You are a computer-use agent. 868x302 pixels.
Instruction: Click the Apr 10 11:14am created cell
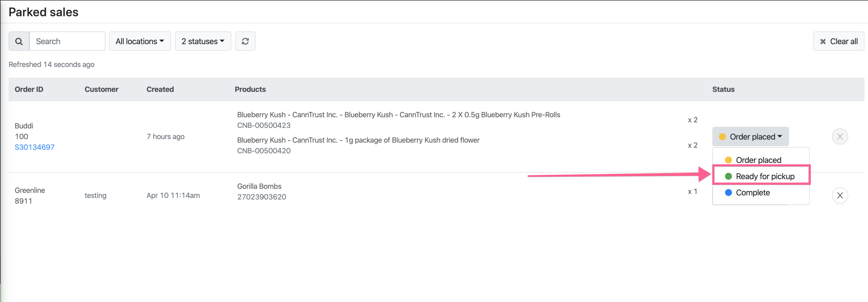pyautogui.click(x=173, y=195)
